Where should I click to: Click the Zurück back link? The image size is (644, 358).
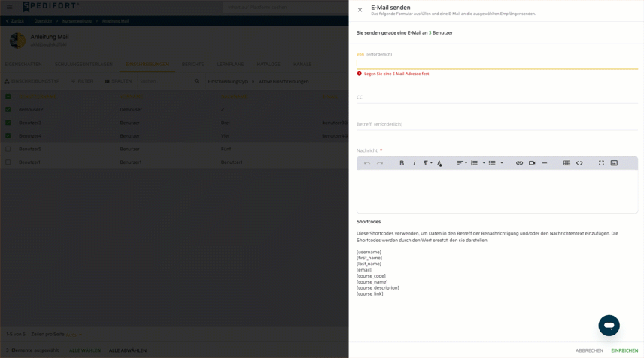[x=15, y=21]
